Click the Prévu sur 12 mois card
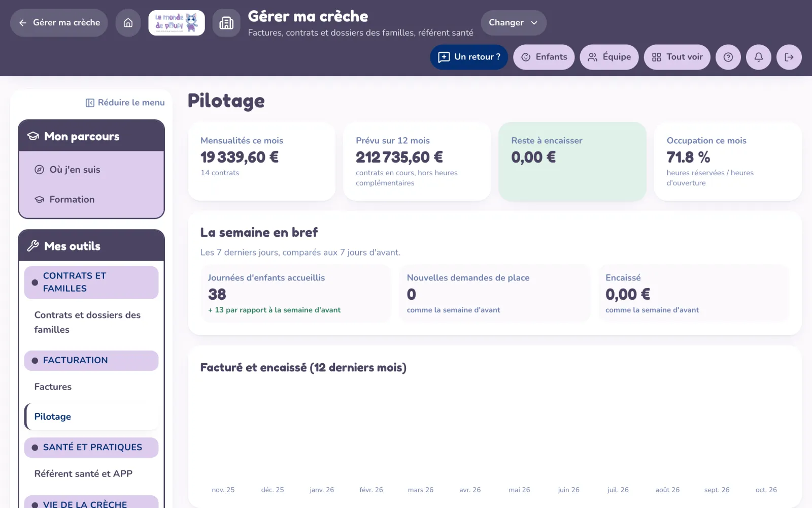This screenshot has height=508, width=812. click(417, 162)
